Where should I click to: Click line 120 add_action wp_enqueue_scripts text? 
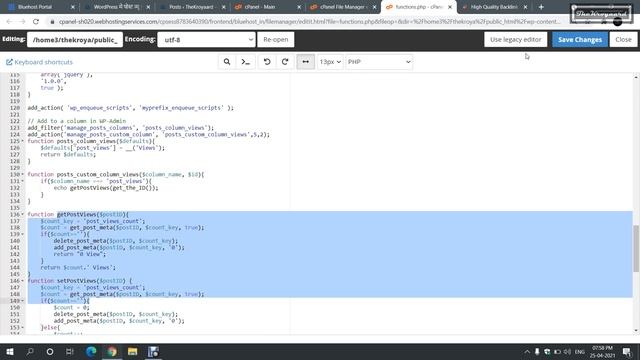(x=131, y=108)
